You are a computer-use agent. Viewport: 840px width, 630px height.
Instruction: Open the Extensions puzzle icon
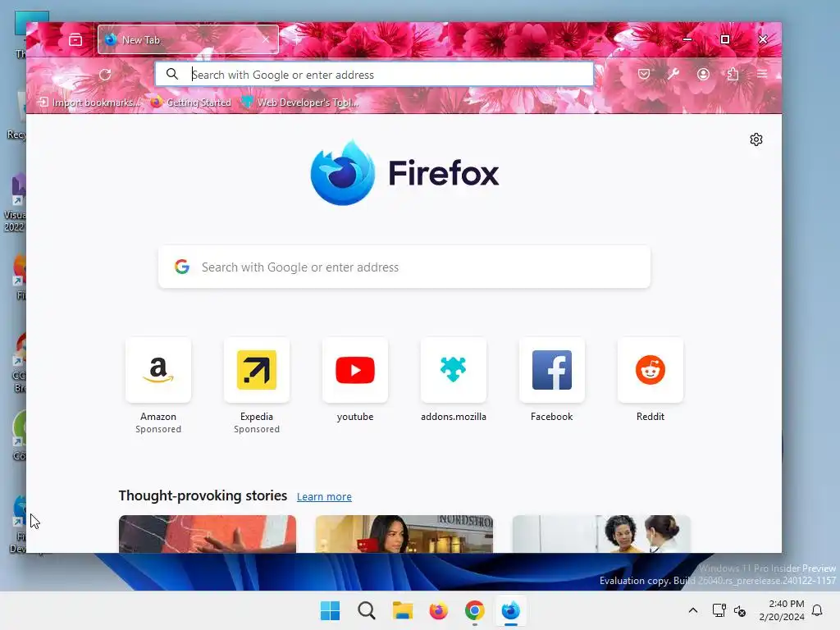[x=733, y=74]
